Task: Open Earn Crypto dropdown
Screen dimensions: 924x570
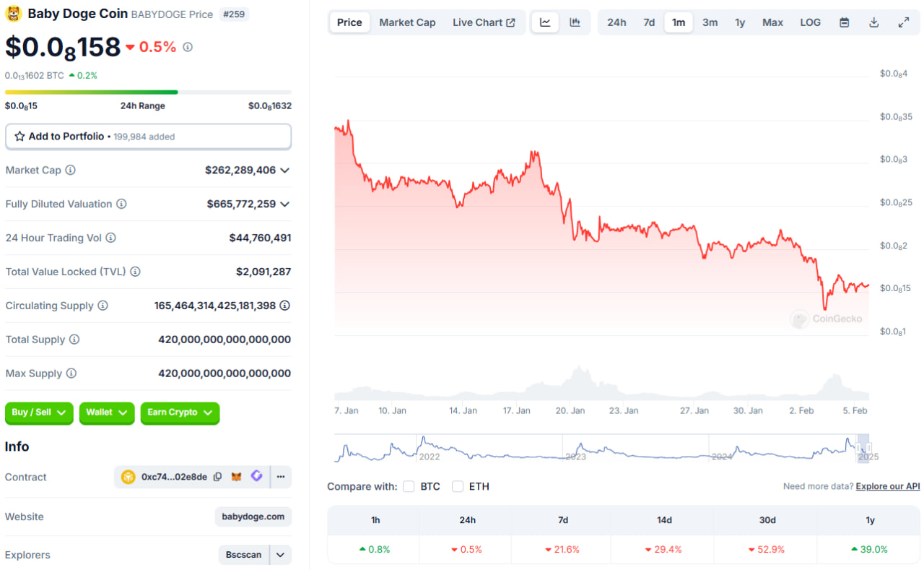Action: click(x=180, y=413)
